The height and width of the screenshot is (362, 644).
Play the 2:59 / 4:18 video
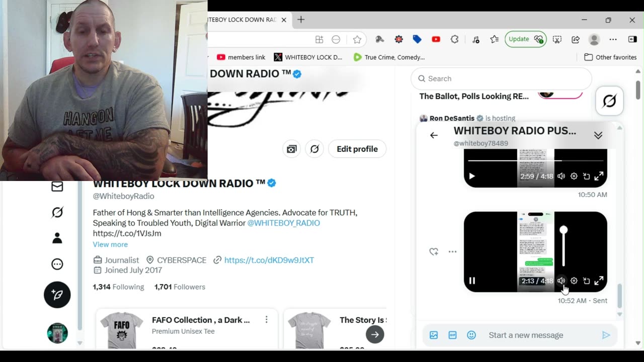[472, 176]
